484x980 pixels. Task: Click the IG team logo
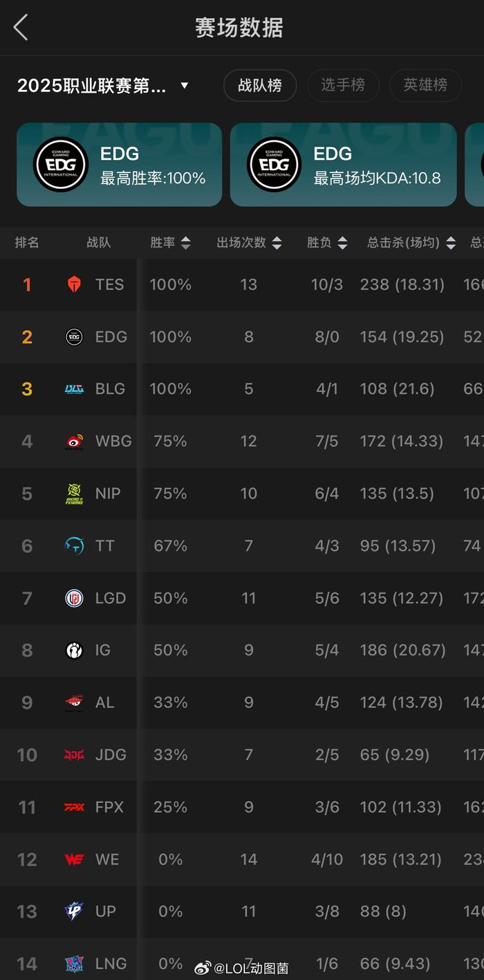point(74,651)
